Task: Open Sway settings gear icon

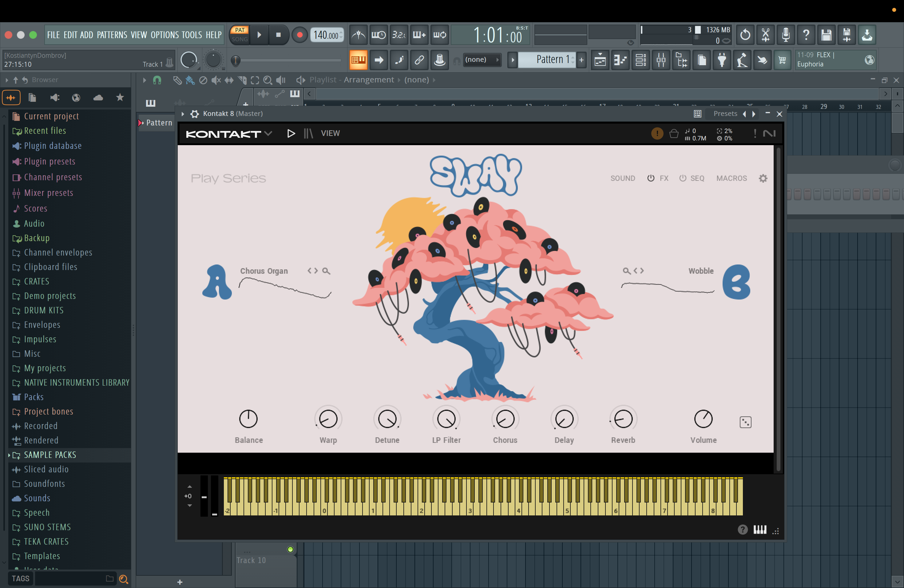Action: (763, 178)
